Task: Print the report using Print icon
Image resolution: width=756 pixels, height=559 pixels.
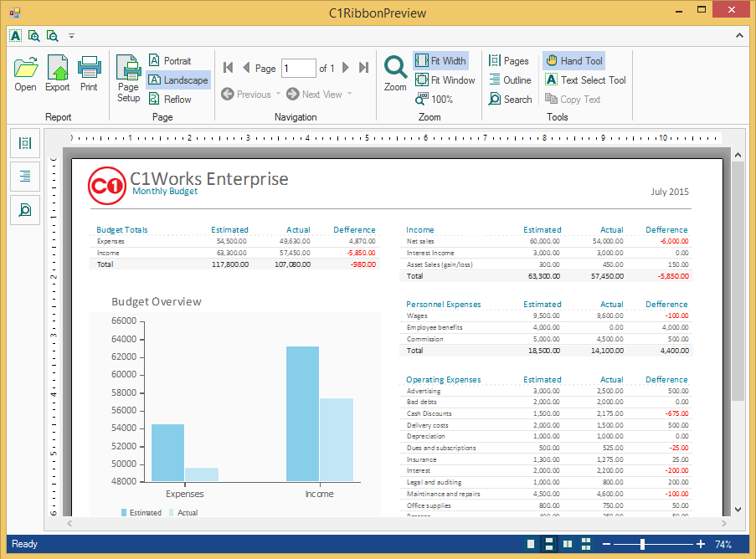Action: click(x=89, y=73)
